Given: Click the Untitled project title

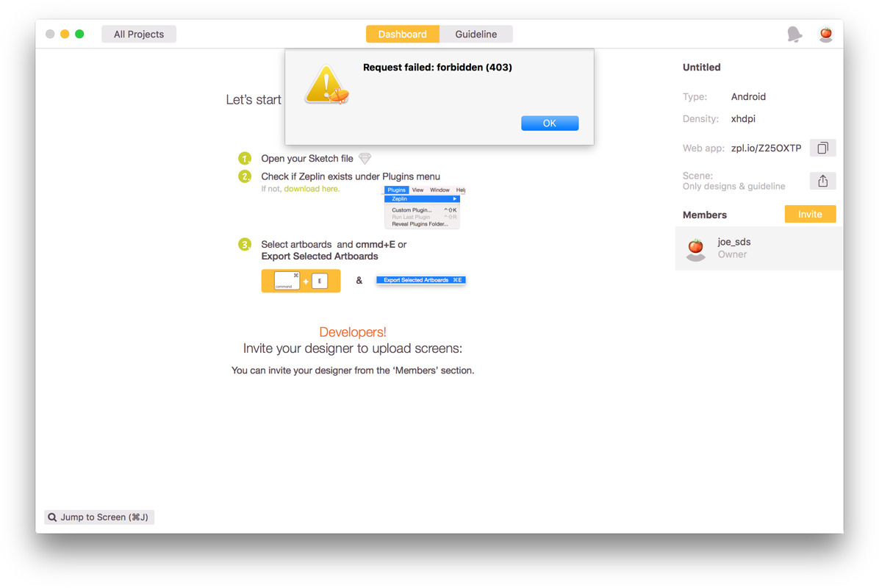Looking at the screenshot, I should click(x=701, y=68).
